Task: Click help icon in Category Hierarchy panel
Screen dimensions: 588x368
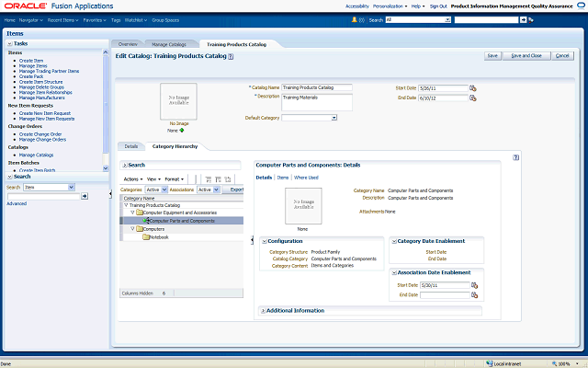Action: (x=516, y=157)
